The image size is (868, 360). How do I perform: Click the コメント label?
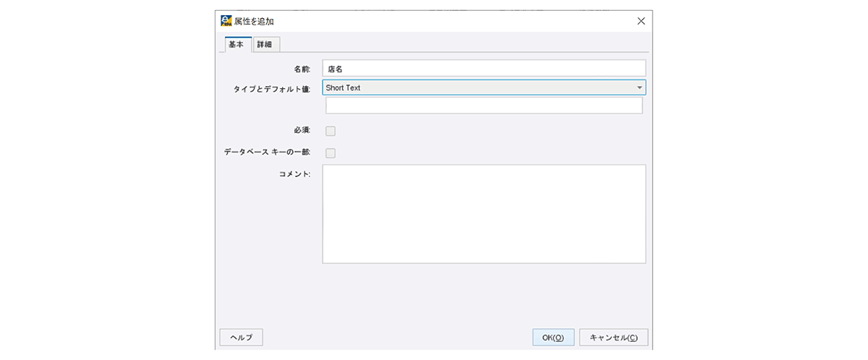coord(294,174)
